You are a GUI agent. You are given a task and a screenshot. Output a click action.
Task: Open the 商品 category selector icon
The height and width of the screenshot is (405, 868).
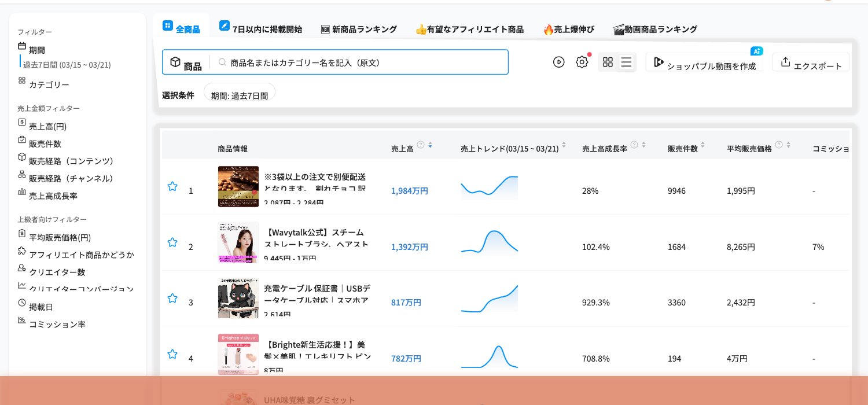pyautogui.click(x=175, y=62)
